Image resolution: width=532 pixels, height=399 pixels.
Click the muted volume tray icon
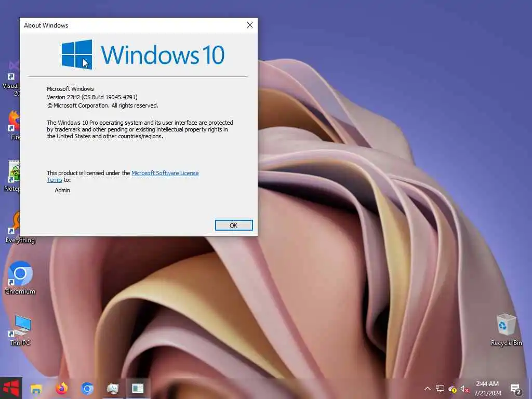[464, 389]
